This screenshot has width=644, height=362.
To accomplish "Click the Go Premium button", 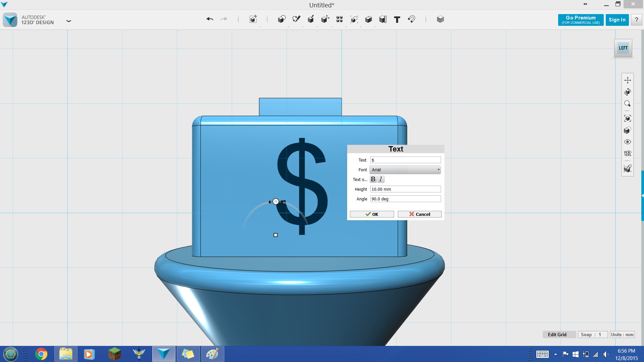I will (x=581, y=20).
